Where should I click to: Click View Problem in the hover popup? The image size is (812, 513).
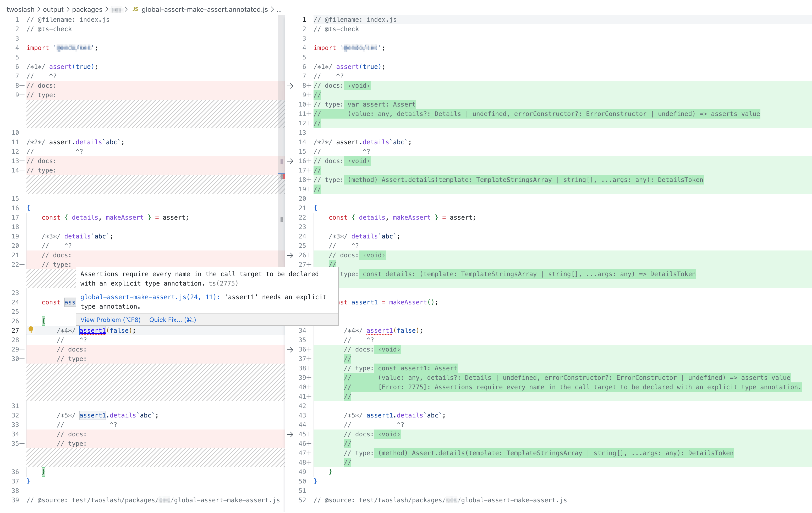[110, 320]
